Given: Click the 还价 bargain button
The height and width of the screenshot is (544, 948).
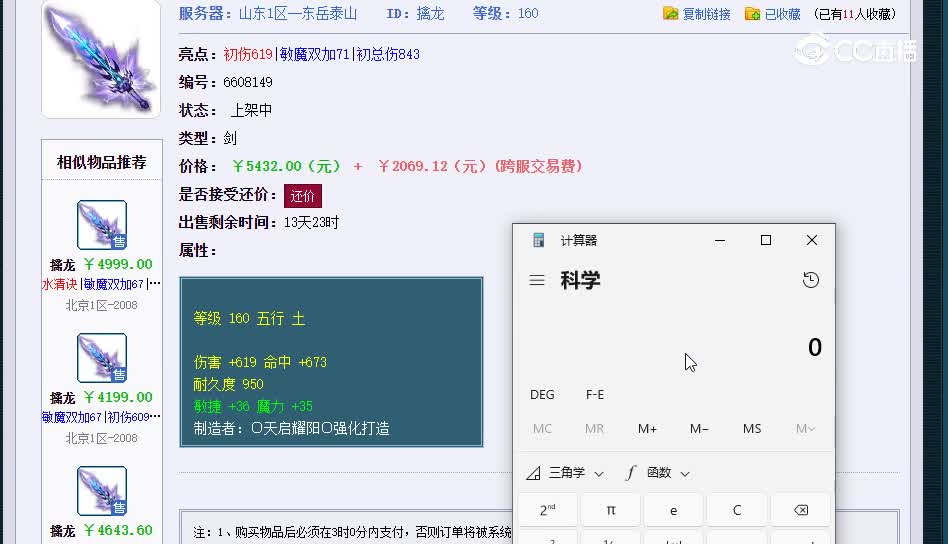Looking at the screenshot, I should pyautogui.click(x=302, y=196).
